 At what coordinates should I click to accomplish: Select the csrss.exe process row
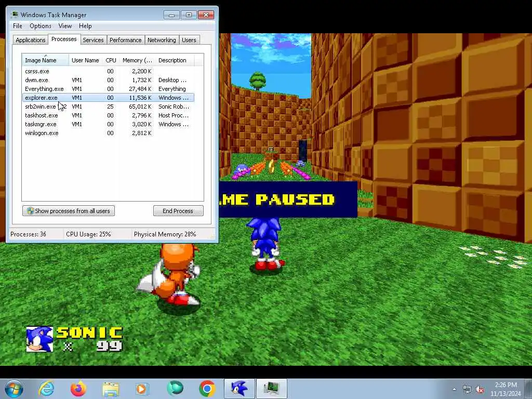tap(109, 71)
